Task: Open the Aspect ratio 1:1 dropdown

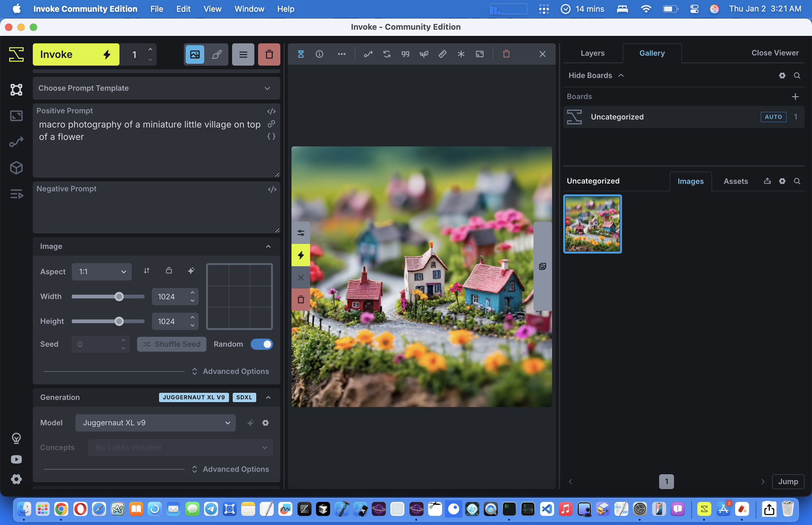Action: pyautogui.click(x=101, y=272)
